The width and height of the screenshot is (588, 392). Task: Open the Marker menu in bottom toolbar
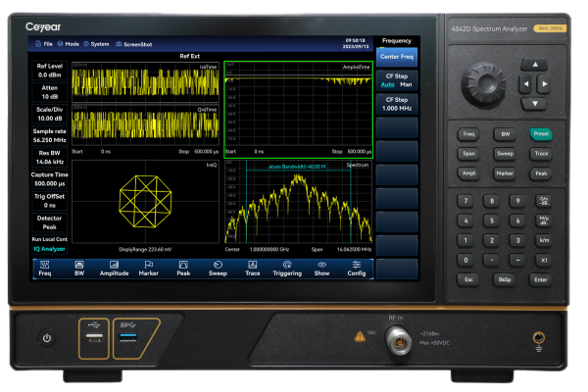[x=149, y=269]
